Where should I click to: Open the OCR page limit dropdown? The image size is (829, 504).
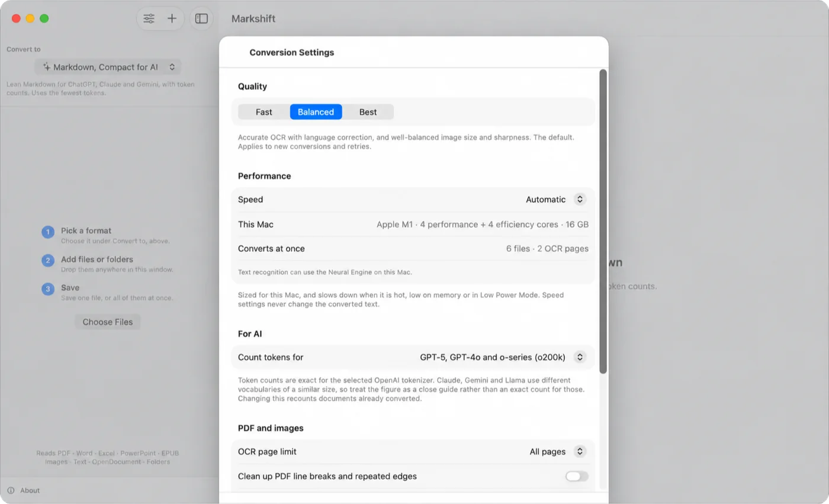point(557,452)
